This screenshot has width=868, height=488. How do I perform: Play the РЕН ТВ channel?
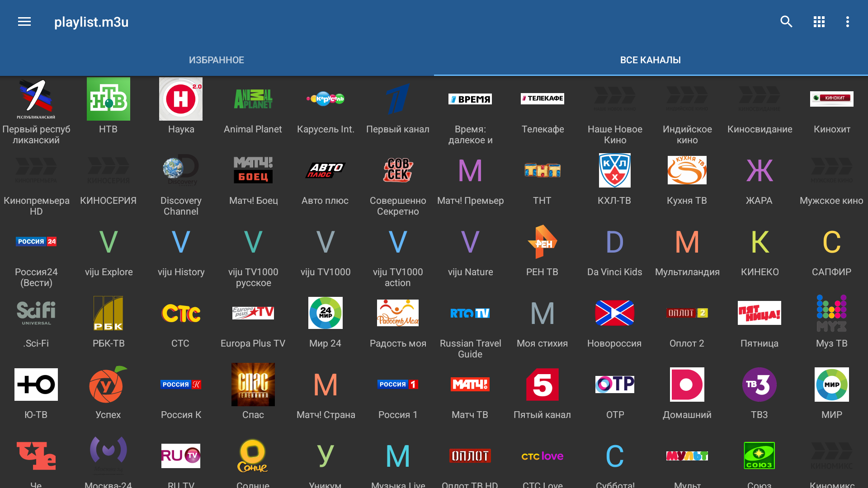(x=542, y=242)
